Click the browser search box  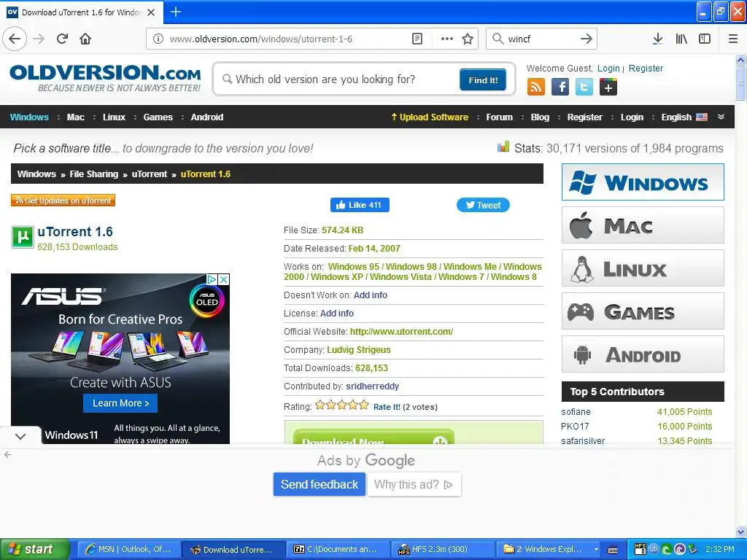click(541, 39)
